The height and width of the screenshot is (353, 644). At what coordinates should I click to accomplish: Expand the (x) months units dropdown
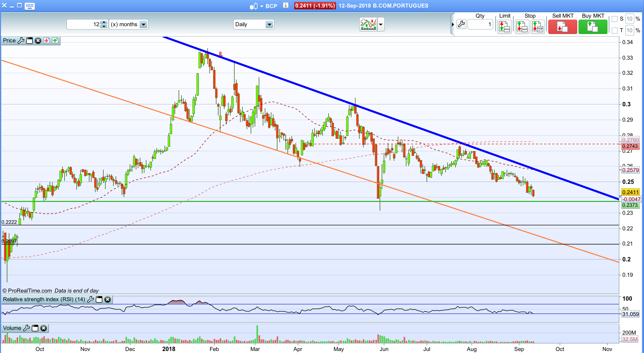pyautogui.click(x=143, y=24)
